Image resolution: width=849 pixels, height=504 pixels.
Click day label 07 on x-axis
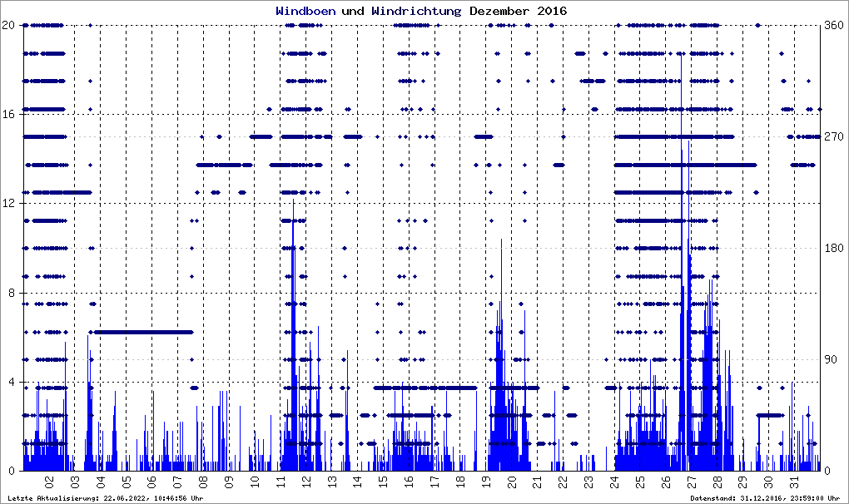coord(177,481)
